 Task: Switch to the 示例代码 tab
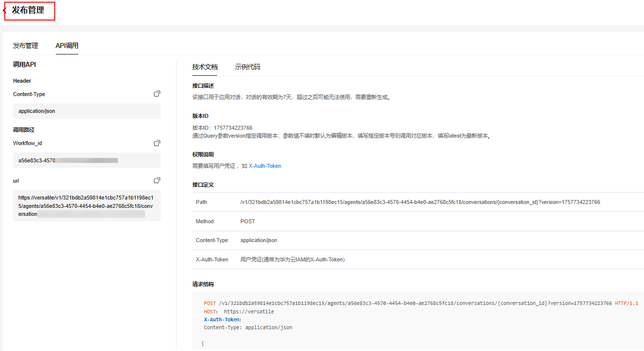[x=247, y=67]
